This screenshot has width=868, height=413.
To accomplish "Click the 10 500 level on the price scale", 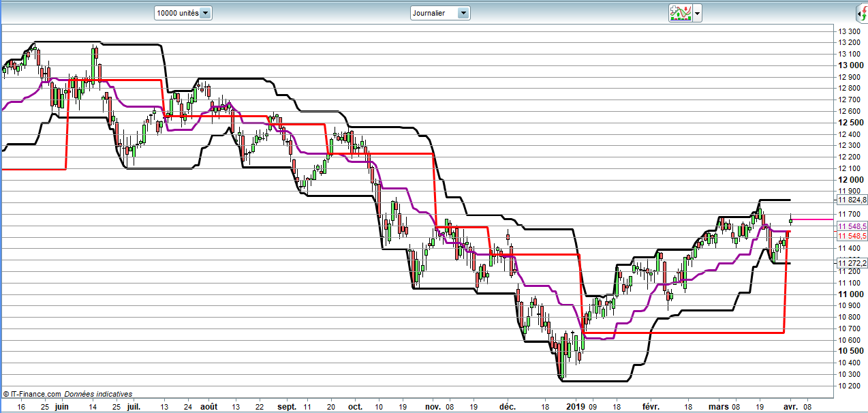I will click(x=852, y=351).
